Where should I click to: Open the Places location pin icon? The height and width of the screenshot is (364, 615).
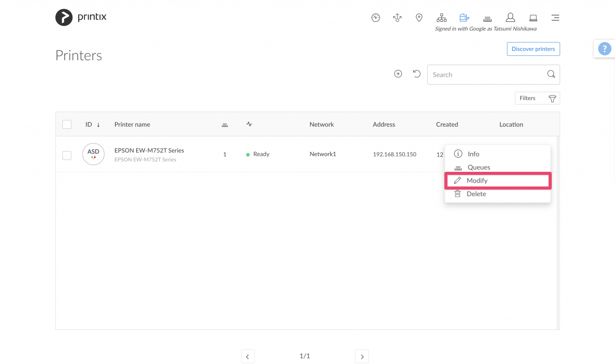(419, 18)
